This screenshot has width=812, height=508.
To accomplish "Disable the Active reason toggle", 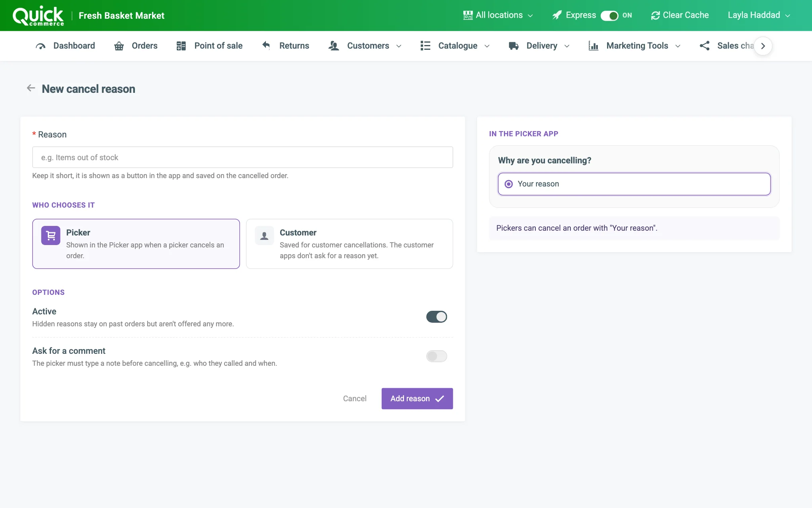I will pos(437,317).
